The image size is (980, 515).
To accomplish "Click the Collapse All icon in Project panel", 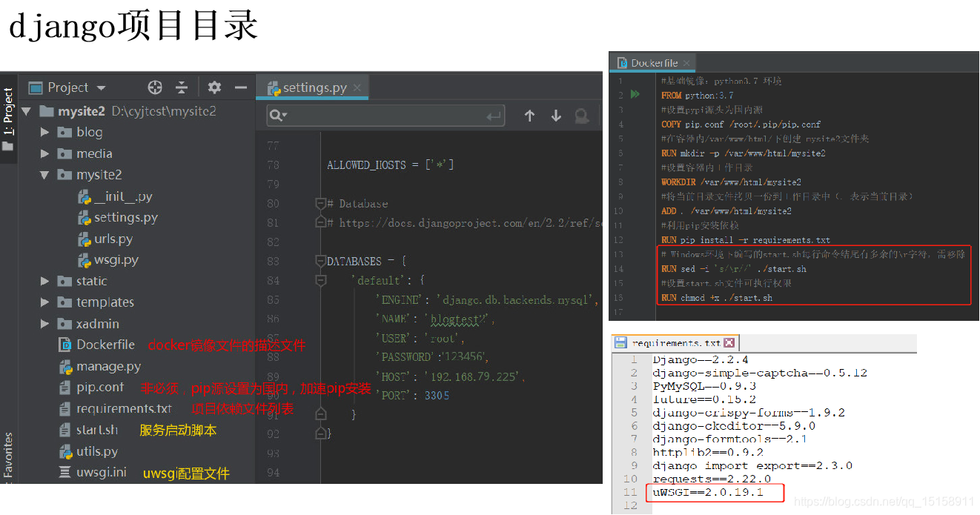I will pos(182,87).
